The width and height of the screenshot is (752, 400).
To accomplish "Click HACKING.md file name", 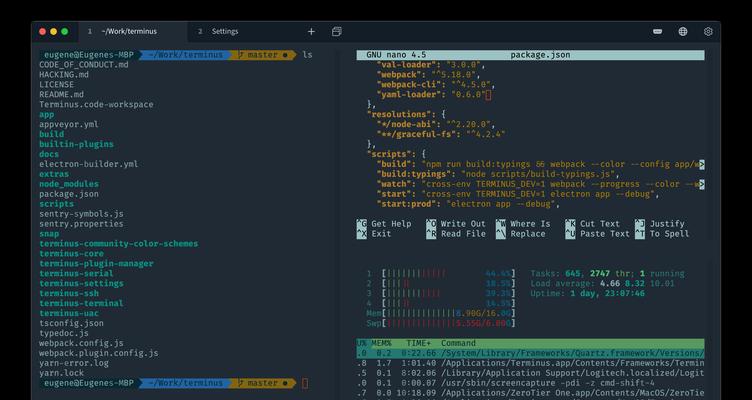I will tap(64, 75).
